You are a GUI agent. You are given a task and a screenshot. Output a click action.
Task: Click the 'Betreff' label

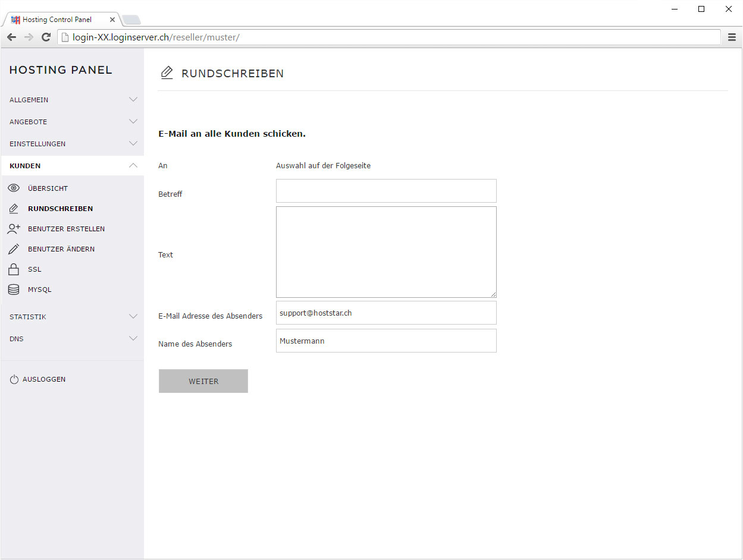[x=170, y=194]
